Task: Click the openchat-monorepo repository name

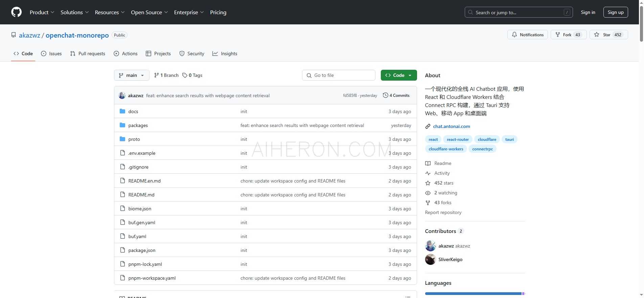Action: coord(77,35)
